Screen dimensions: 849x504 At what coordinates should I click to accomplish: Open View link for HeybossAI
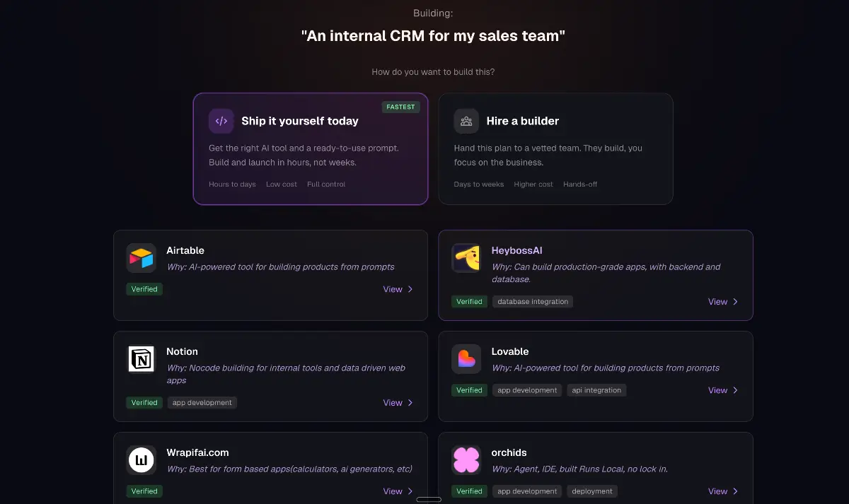tap(722, 302)
